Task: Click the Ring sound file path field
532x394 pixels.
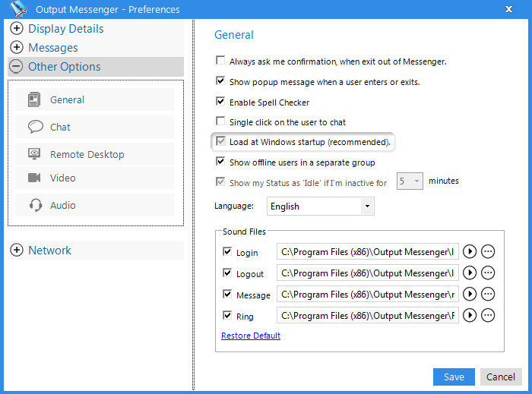Action: coord(367,315)
